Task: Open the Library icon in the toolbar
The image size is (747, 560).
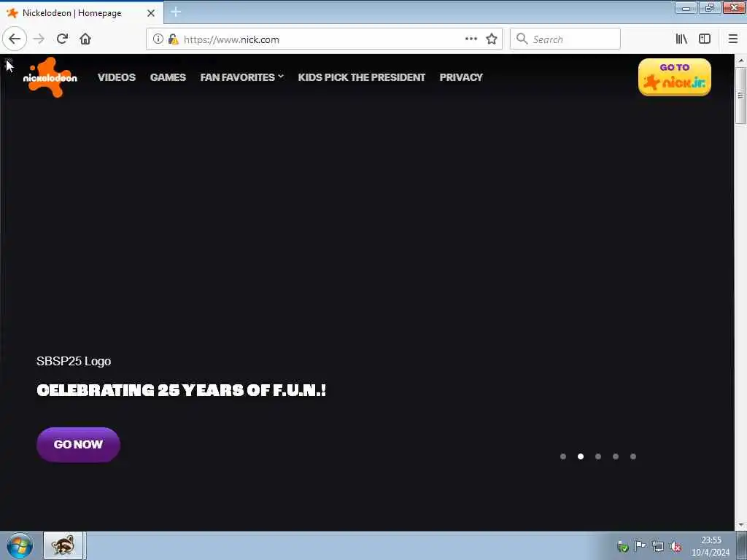Action: click(682, 39)
